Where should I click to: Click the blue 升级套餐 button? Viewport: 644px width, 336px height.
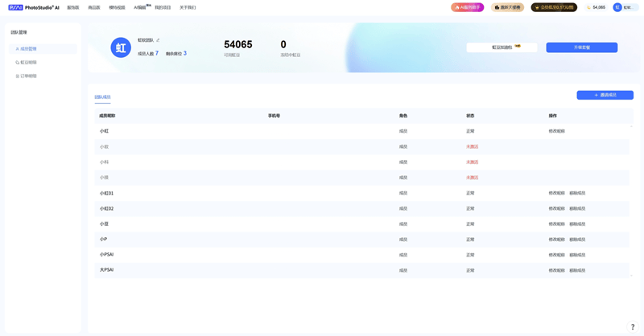(581, 47)
